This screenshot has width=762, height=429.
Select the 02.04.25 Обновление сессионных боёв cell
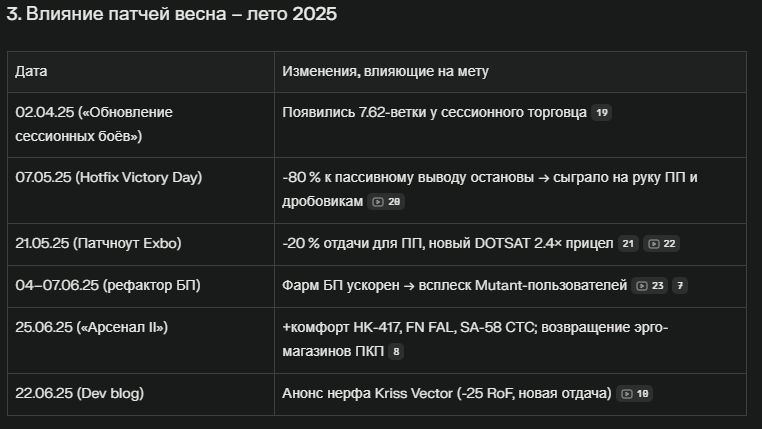tap(141, 125)
